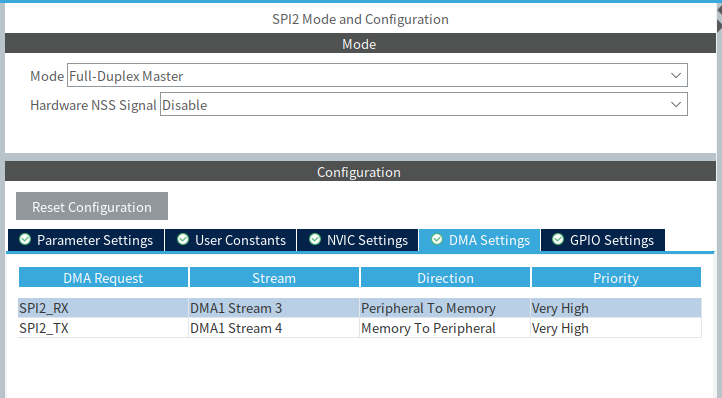The image size is (722, 398).
Task: Open the Mode dropdown arrow
Action: coord(676,76)
